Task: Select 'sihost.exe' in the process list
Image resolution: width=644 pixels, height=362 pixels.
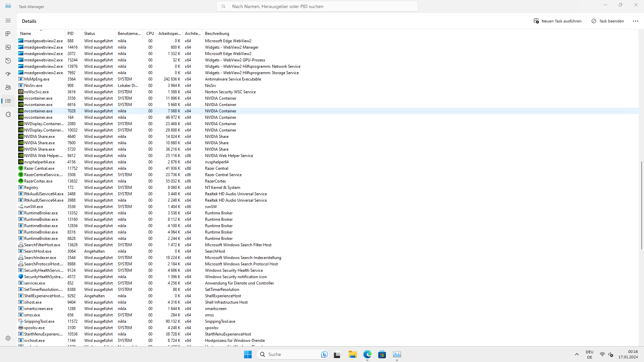Action: (33, 302)
